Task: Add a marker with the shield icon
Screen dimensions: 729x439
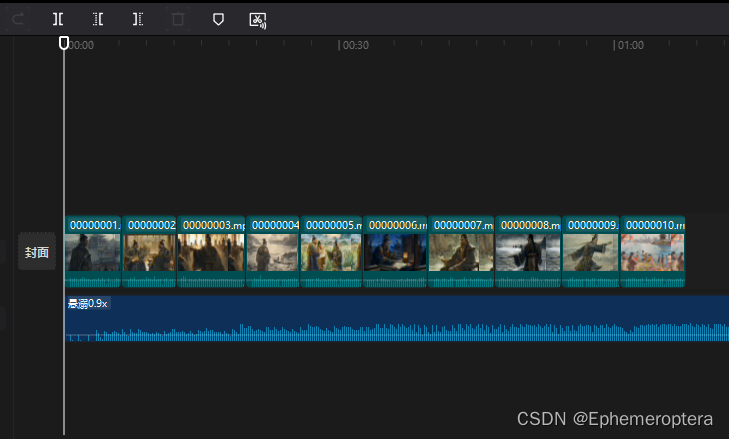Action: 218,19
